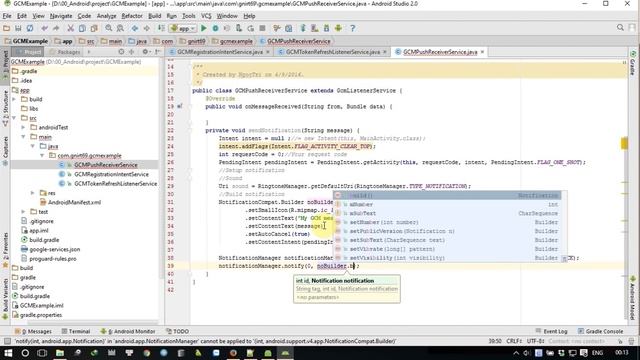Image resolution: width=640 pixels, height=360 pixels.
Task: Click the Replace magnifier icon
Action: tap(120, 28)
